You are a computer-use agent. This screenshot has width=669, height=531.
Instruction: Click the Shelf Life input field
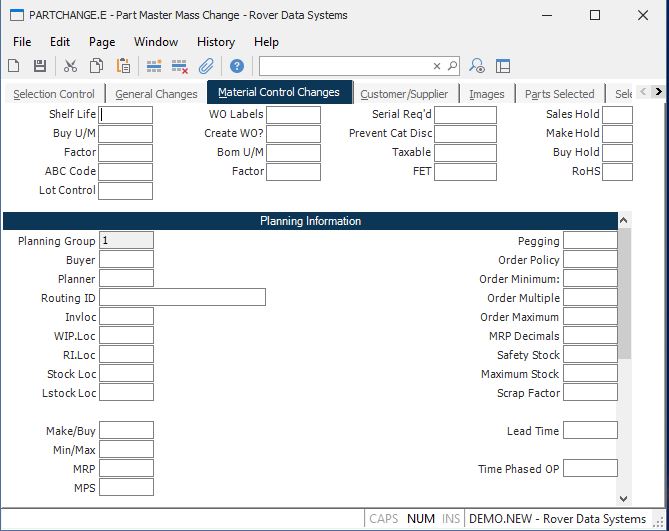coord(126,115)
